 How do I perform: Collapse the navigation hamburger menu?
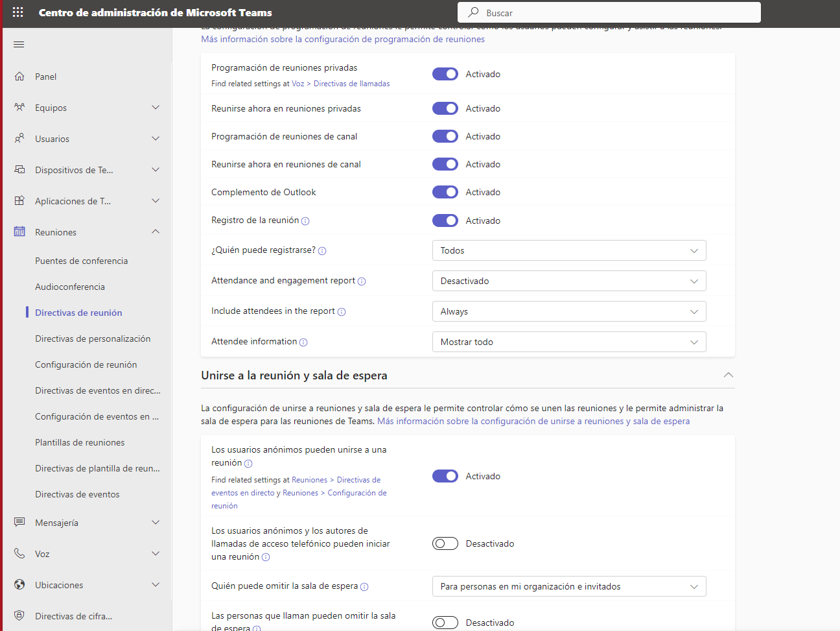(x=19, y=44)
